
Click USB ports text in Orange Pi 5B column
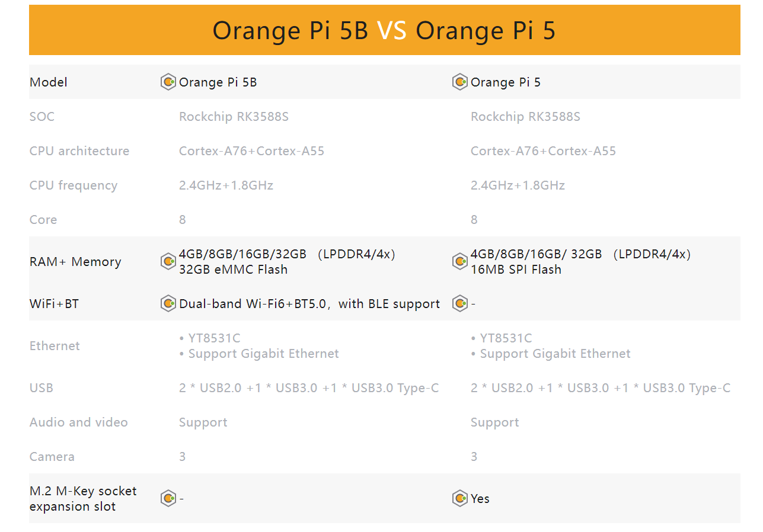[309, 388]
